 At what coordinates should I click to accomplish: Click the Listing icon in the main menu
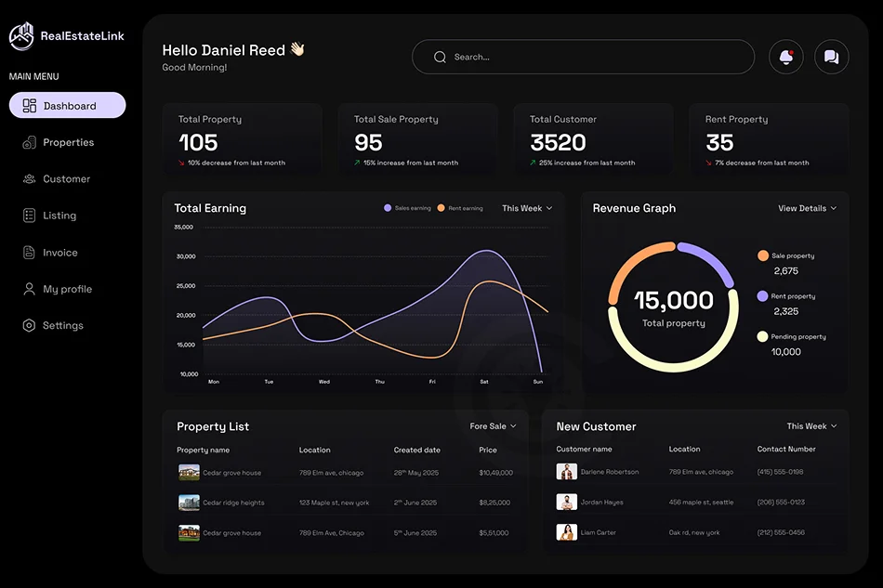[x=29, y=216]
